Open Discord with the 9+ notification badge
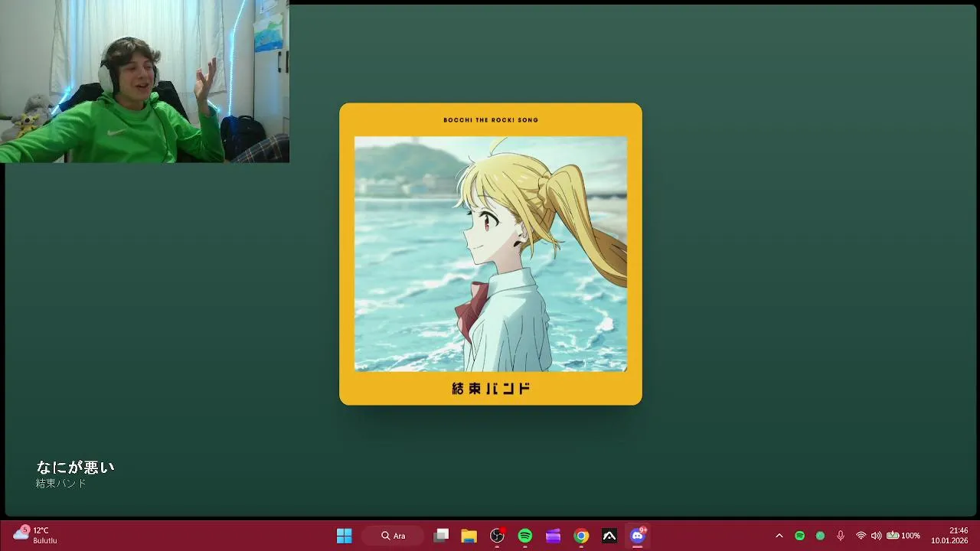 point(637,536)
